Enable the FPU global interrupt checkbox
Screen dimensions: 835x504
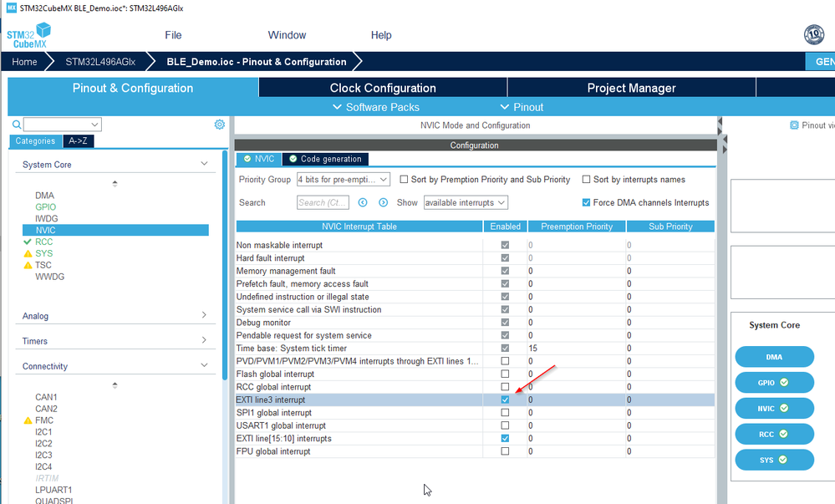(505, 451)
